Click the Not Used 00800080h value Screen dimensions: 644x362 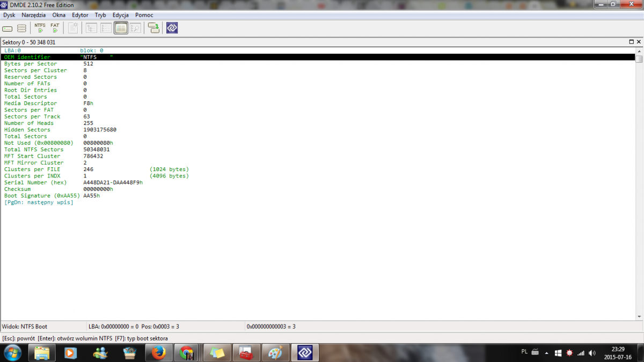(98, 143)
